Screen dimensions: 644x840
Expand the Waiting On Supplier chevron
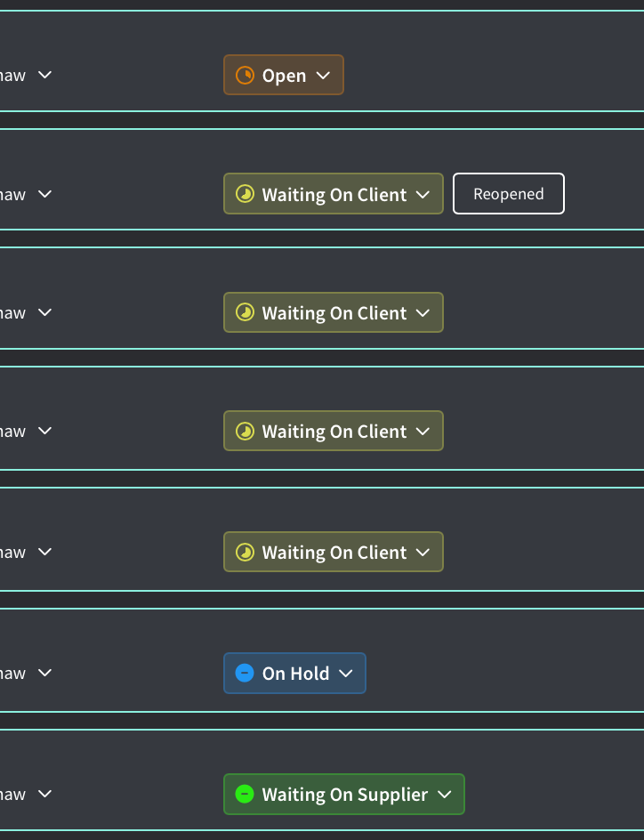point(445,795)
